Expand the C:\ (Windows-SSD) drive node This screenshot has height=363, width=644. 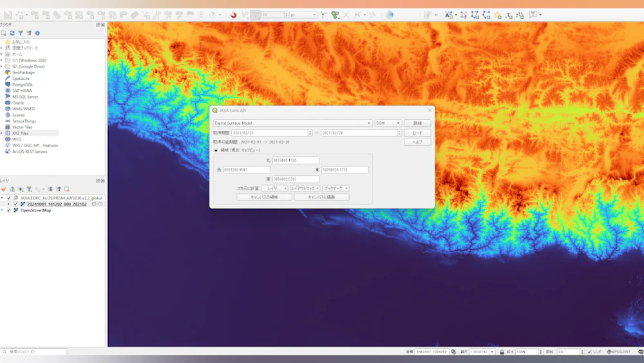coord(2,60)
